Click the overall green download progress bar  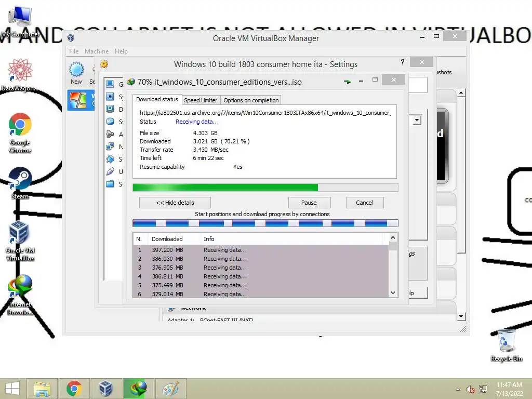(x=265, y=188)
